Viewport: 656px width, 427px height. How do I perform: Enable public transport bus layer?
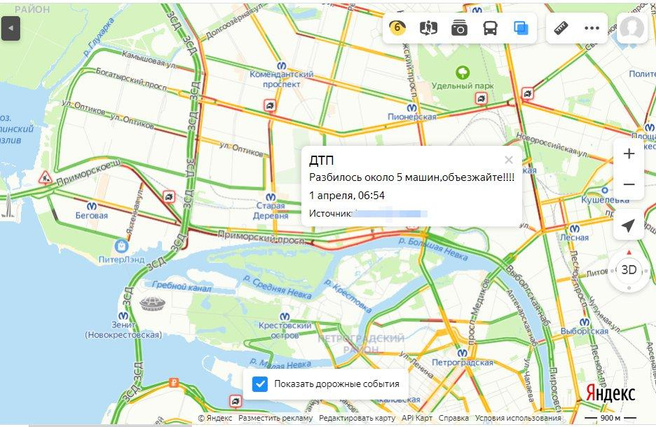[490, 28]
